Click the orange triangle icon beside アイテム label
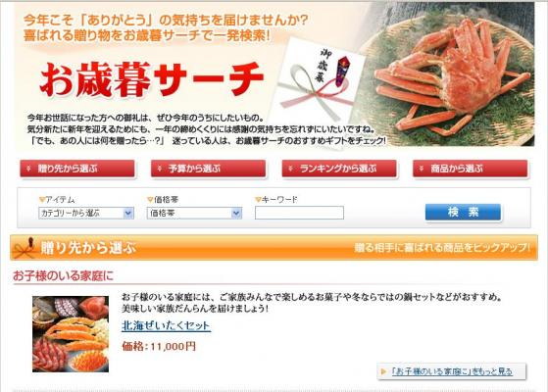 click(42, 200)
